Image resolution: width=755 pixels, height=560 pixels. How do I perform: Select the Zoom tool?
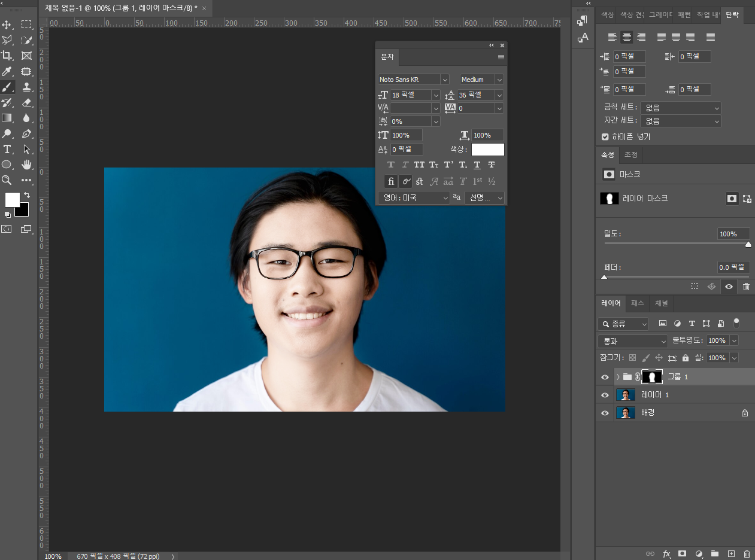(7, 180)
